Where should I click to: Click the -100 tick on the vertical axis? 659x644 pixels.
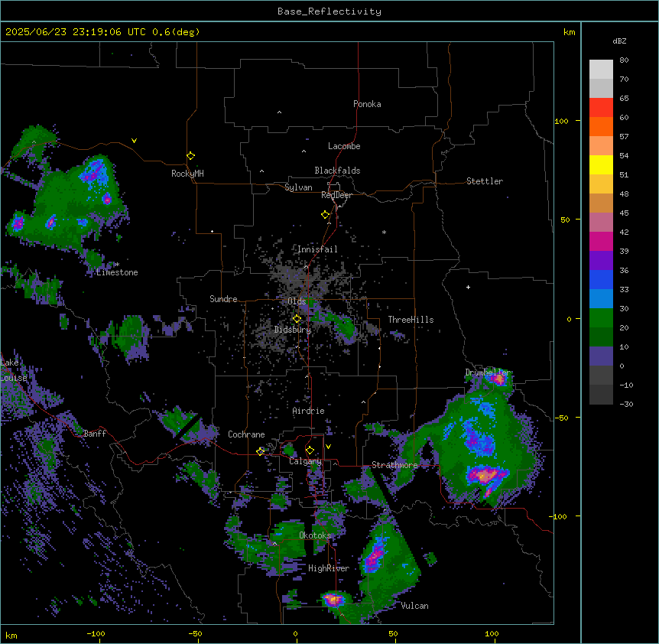pos(559,516)
